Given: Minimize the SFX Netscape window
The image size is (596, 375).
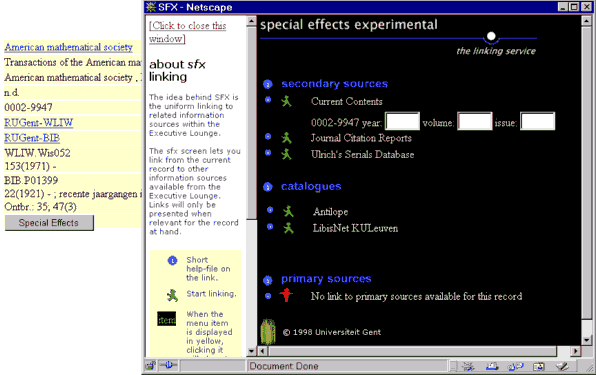Looking at the screenshot, I should pyautogui.click(x=563, y=7).
